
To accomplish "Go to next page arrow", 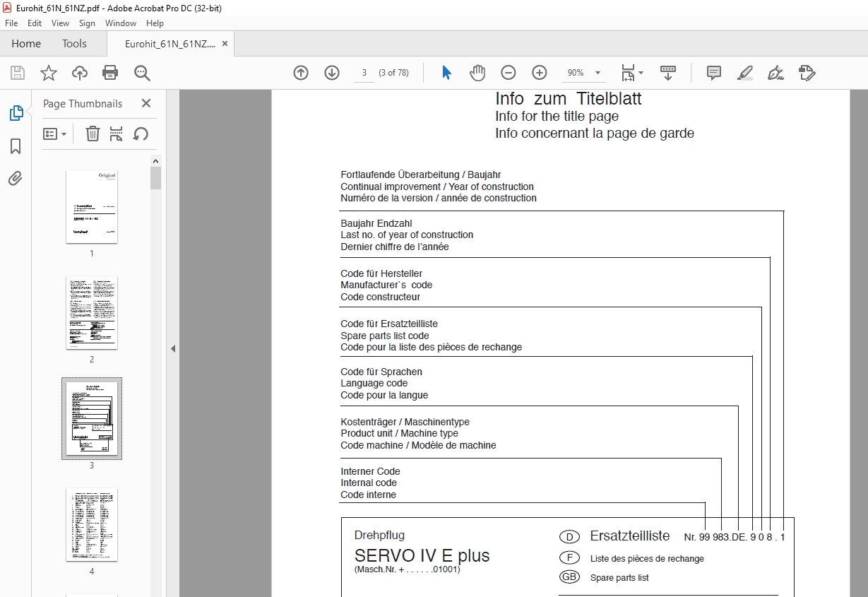I will coord(332,73).
